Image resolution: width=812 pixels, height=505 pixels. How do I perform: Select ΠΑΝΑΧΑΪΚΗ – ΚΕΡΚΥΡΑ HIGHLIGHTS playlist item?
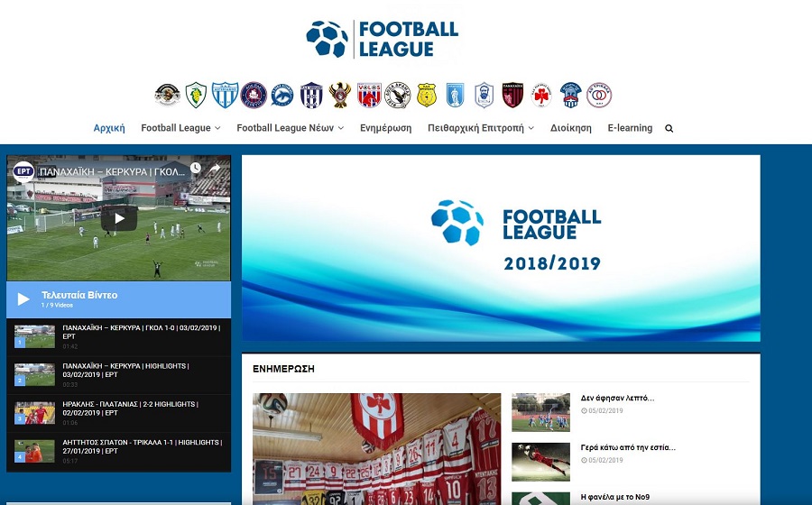pos(118,375)
